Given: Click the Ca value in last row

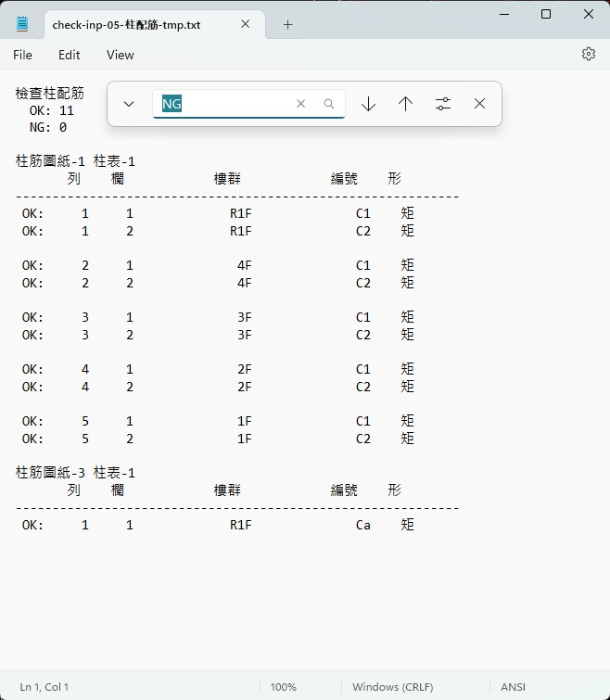Looking at the screenshot, I should click(x=363, y=525).
